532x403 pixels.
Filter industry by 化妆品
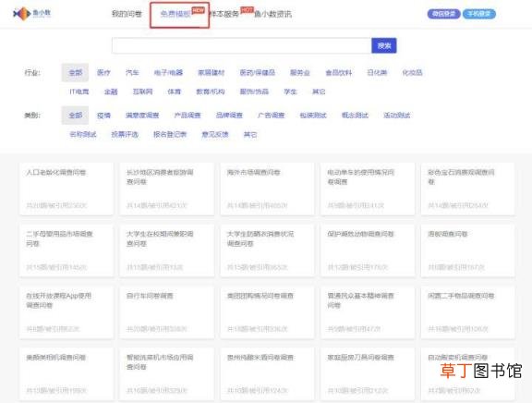[x=412, y=73]
